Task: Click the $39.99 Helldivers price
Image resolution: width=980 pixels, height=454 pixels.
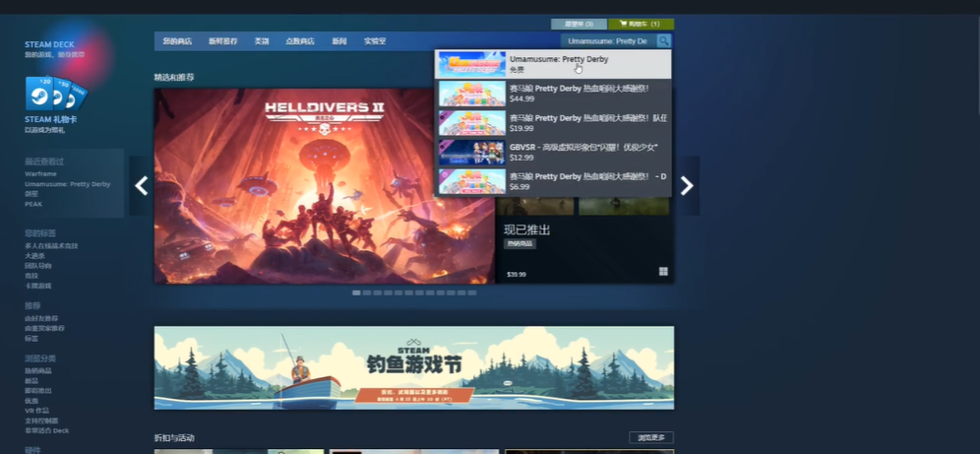Action: tap(517, 275)
